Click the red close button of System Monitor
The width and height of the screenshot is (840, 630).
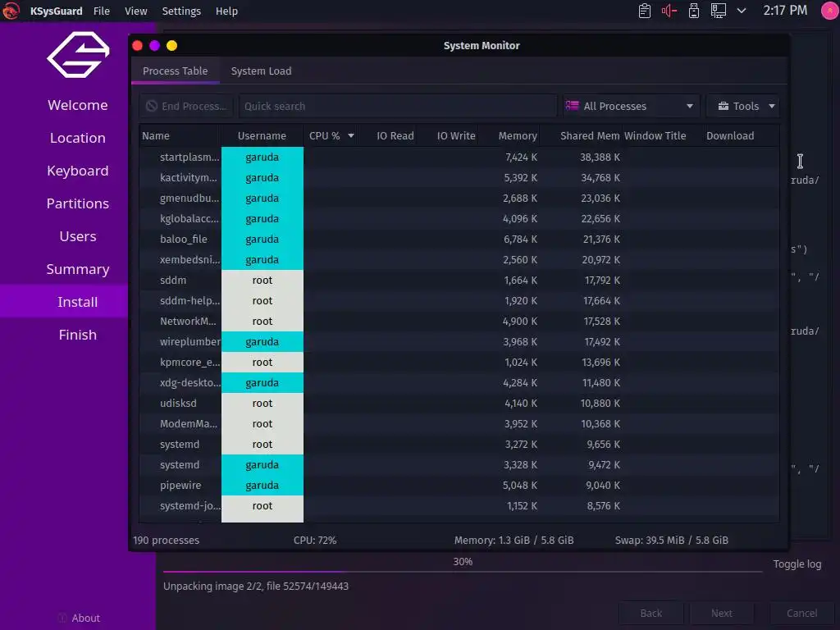(x=137, y=46)
